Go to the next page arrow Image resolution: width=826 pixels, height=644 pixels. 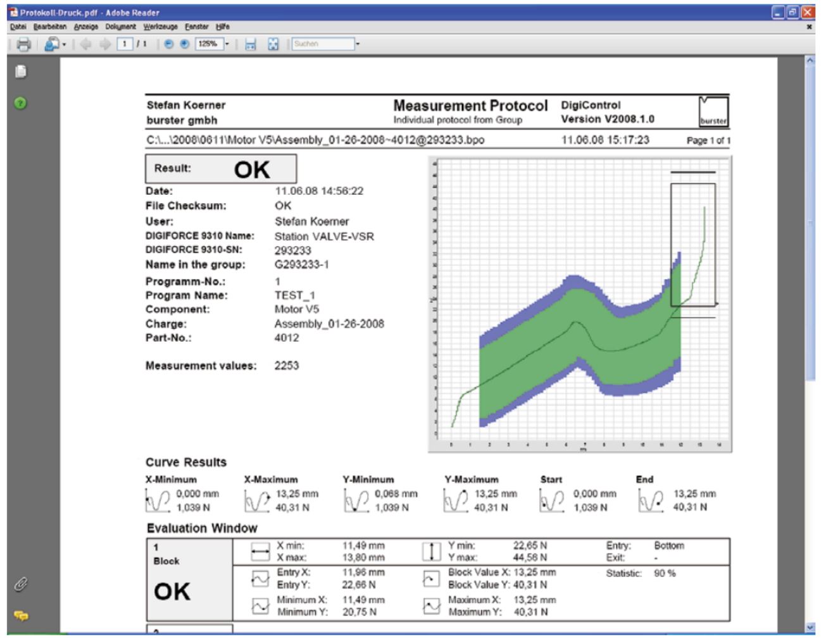pyautogui.click(x=105, y=44)
